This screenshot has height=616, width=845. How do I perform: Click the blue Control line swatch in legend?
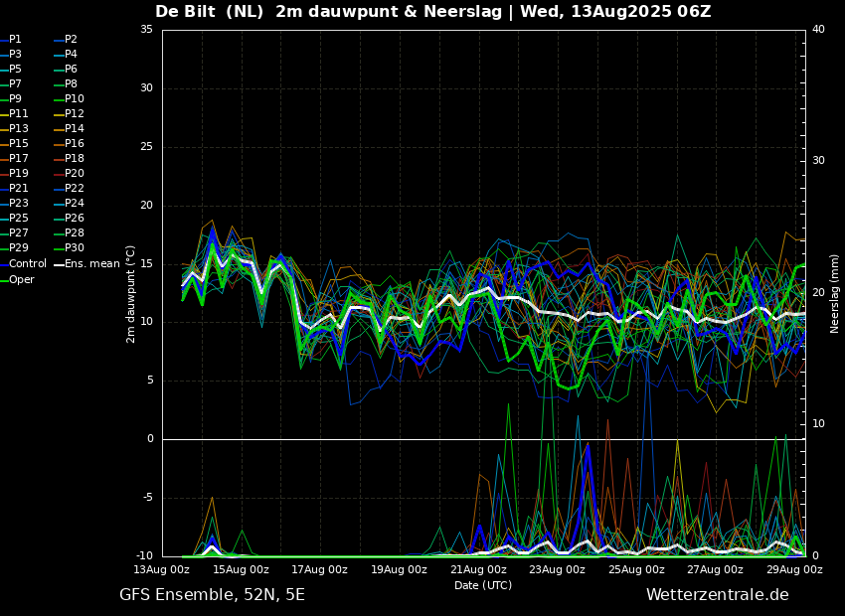point(4,264)
